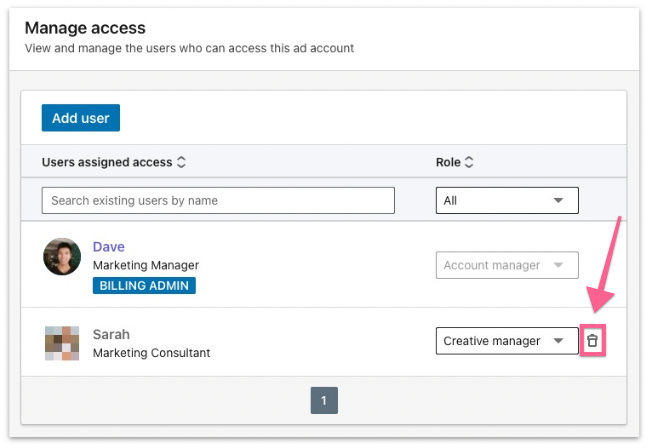Click Sarah's Marketing Consultant title text

tap(151, 352)
